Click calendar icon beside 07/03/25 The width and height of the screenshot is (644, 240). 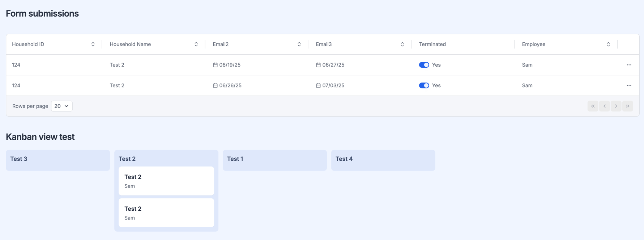(x=318, y=85)
